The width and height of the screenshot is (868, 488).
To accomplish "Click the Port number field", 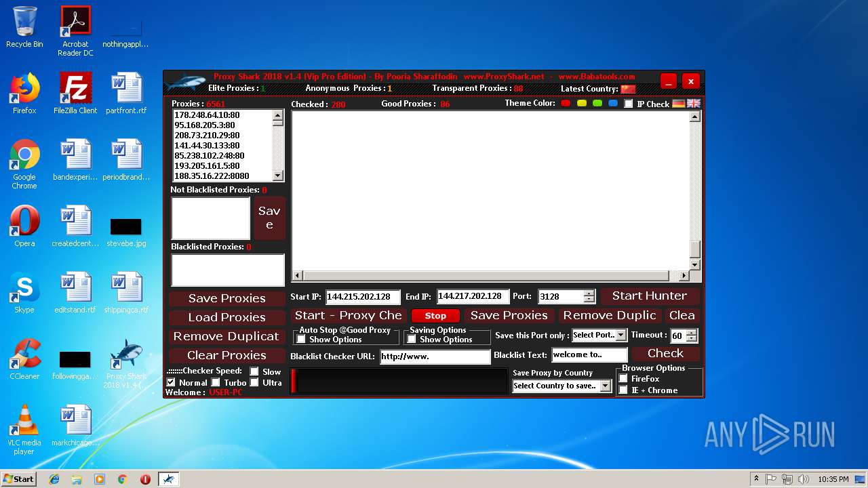I will tap(560, 297).
